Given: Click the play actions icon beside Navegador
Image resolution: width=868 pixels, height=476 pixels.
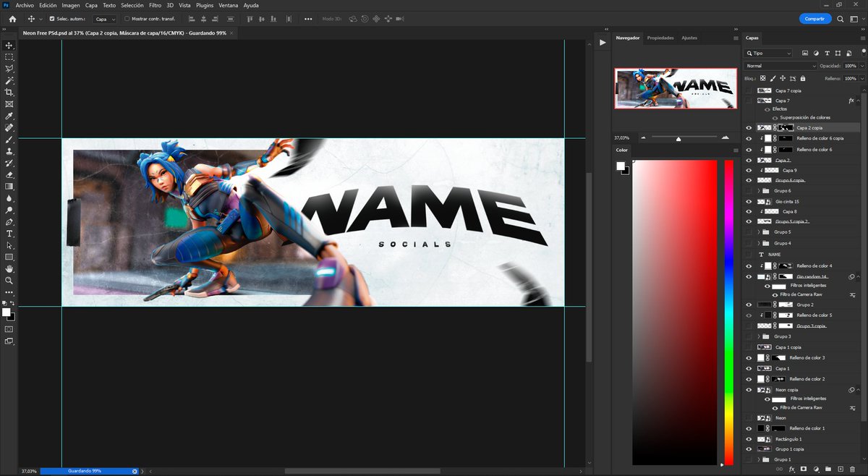Looking at the screenshot, I should coord(603,43).
